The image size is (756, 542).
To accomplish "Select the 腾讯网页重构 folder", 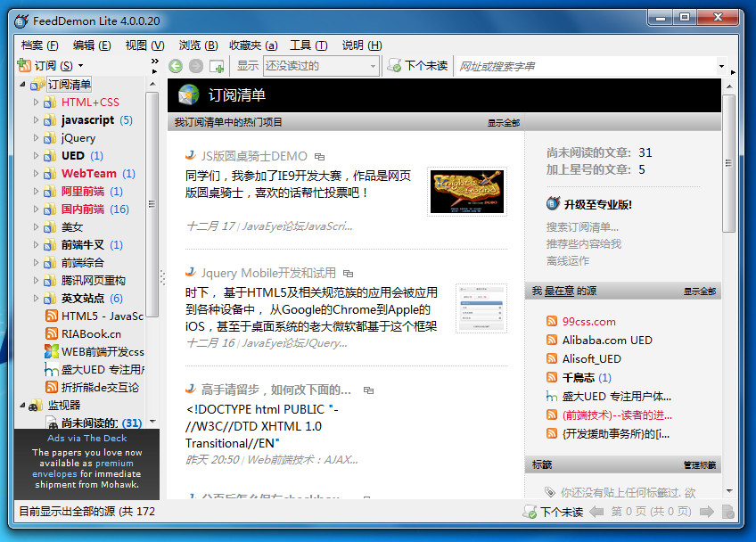I will click(93, 281).
